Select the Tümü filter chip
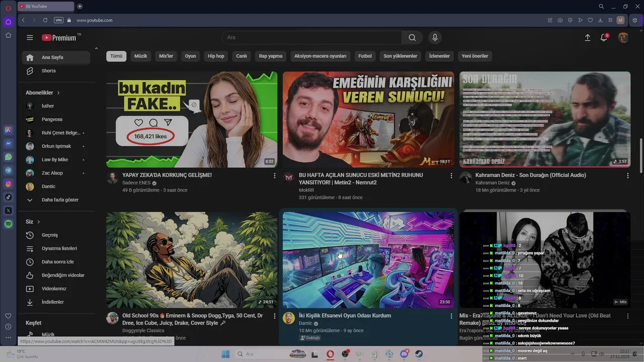This screenshot has height=362, width=644. [x=116, y=56]
